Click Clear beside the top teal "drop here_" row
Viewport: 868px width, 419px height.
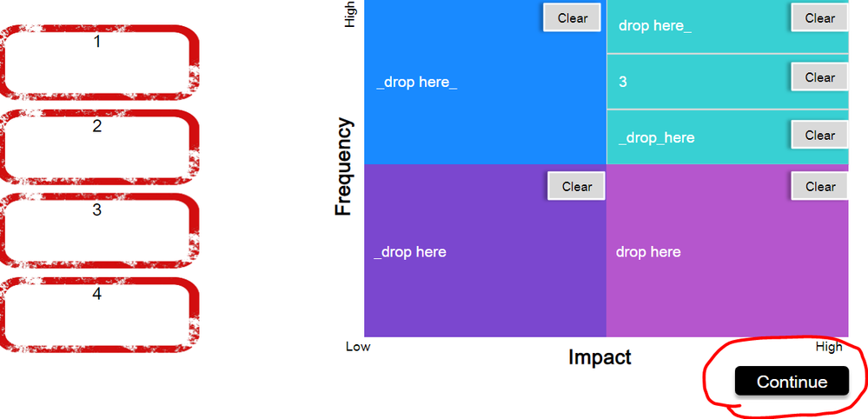pyautogui.click(x=819, y=17)
